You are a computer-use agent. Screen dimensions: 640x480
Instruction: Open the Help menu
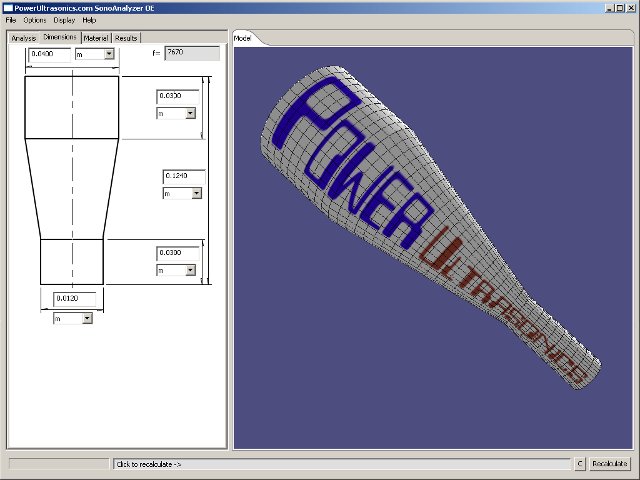[89, 20]
